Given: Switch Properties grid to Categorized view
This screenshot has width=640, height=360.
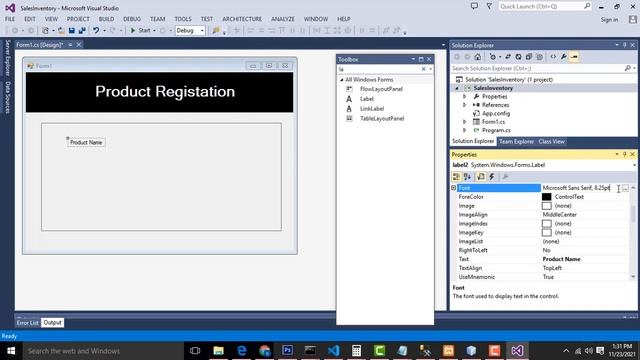Looking at the screenshot, I should click(x=456, y=176).
